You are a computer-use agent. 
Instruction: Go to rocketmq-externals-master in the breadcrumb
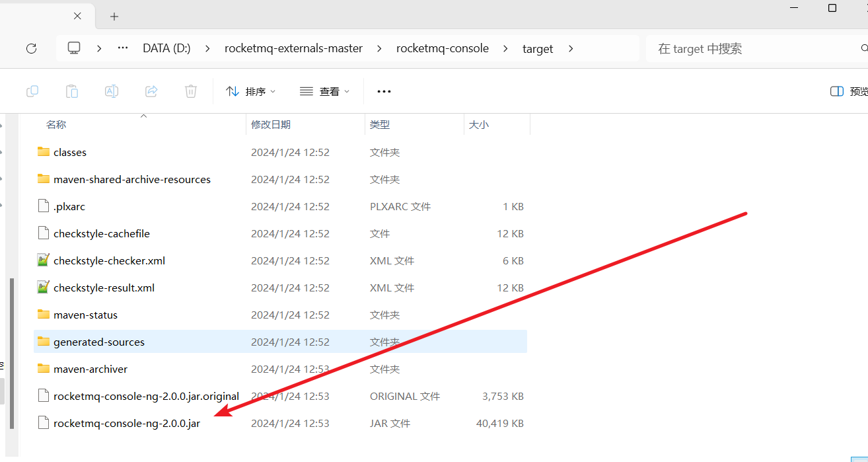(293, 48)
